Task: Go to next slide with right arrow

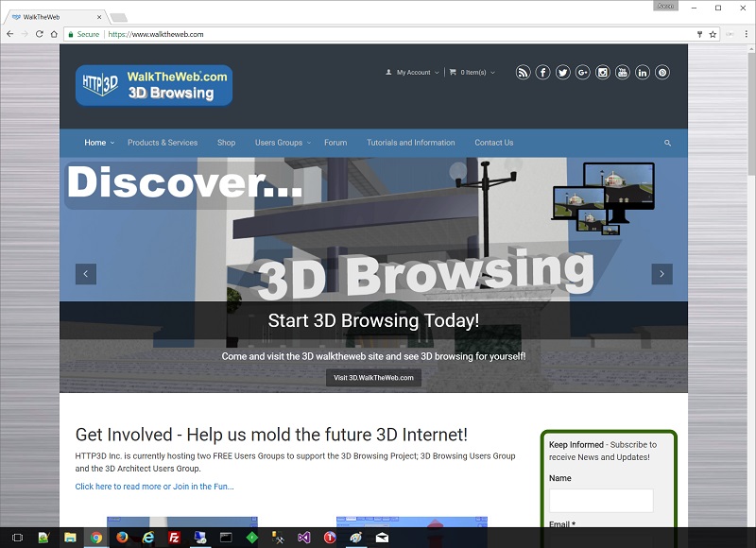Action: pyautogui.click(x=662, y=274)
